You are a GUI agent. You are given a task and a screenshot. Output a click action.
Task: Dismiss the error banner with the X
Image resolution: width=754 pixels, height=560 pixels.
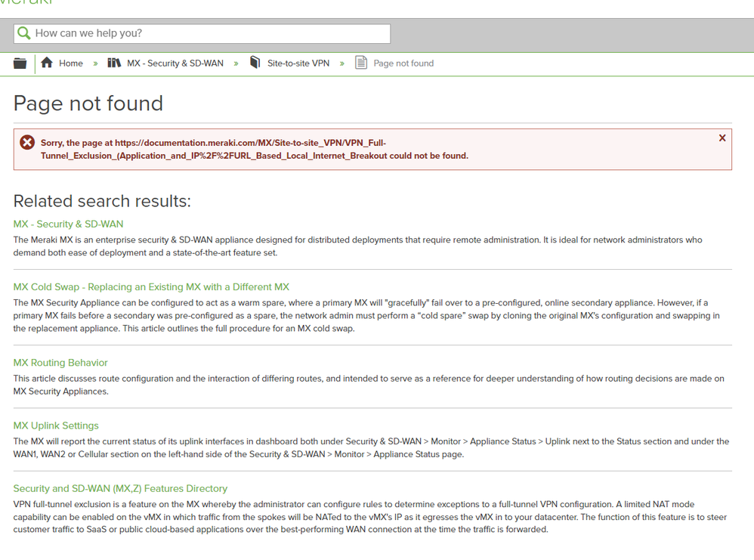722,138
